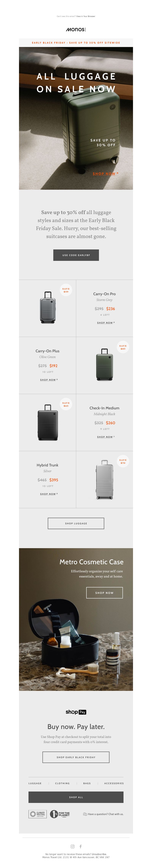Click the Shop Early Black Friday button
Viewport: 152px width, 868px height.
click(76, 757)
